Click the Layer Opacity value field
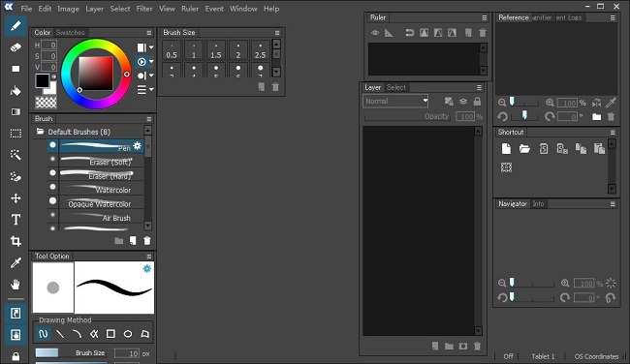Screen dimensions: 630x364 [x=465, y=117]
